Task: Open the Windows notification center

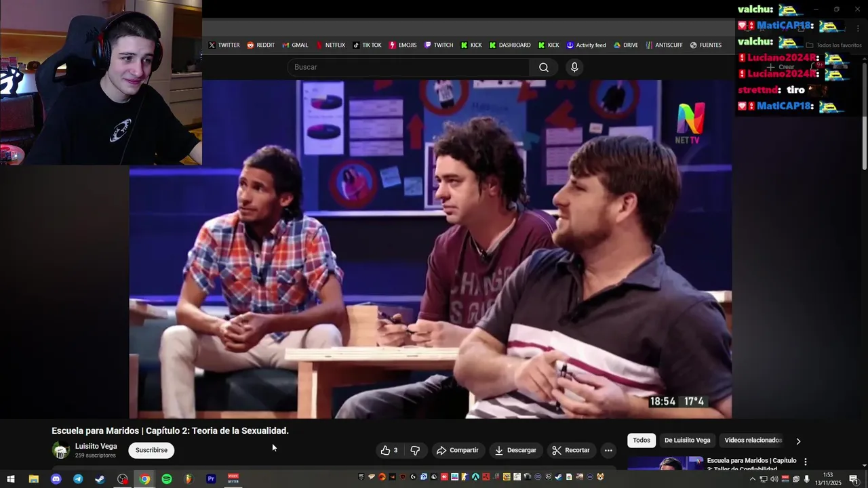Action: pyautogui.click(x=854, y=479)
